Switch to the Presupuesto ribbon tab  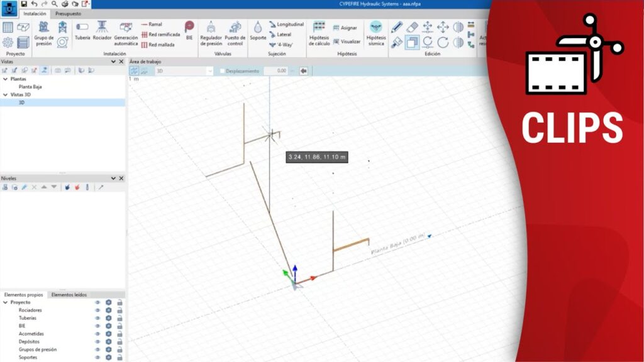click(x=68, y=13)
